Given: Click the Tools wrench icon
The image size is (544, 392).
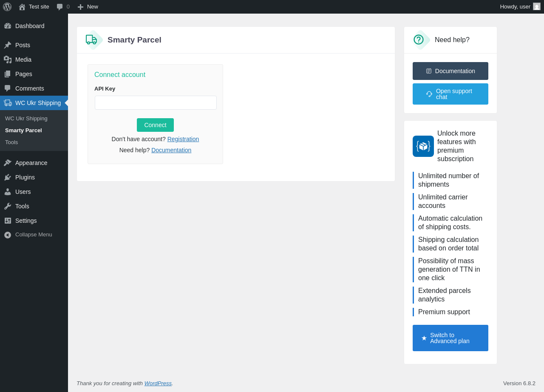Looking at the screenshot, I should coord(8,206).
